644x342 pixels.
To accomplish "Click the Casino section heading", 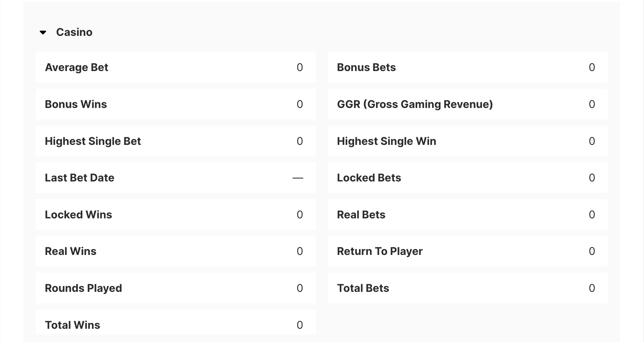I will (74, 32).
